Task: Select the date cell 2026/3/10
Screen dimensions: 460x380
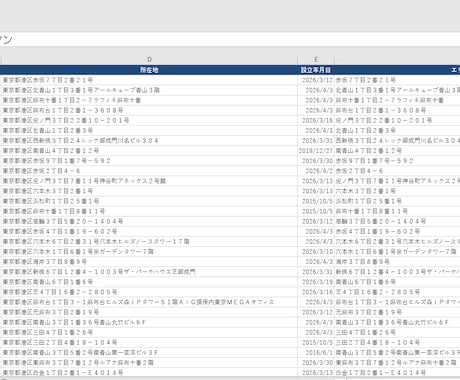Action: point(316,252)
